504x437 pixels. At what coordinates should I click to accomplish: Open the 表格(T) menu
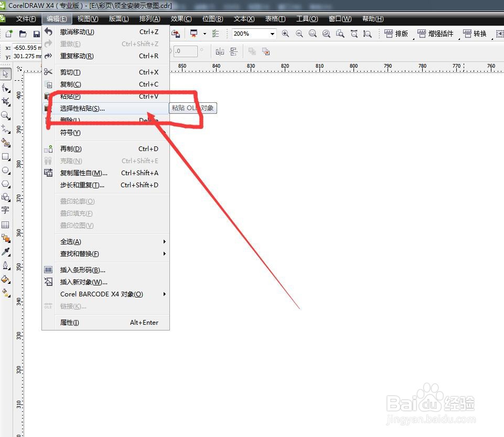(275, 19)
